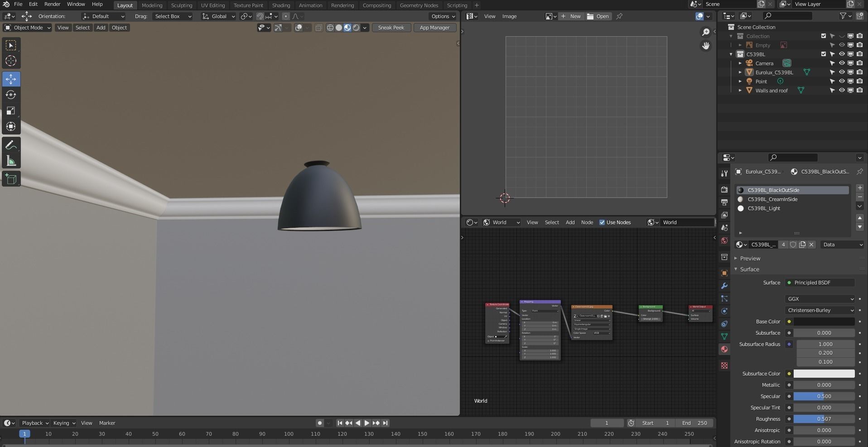Activate the Move tool
The image size is (868, 447).
(11, 79)
